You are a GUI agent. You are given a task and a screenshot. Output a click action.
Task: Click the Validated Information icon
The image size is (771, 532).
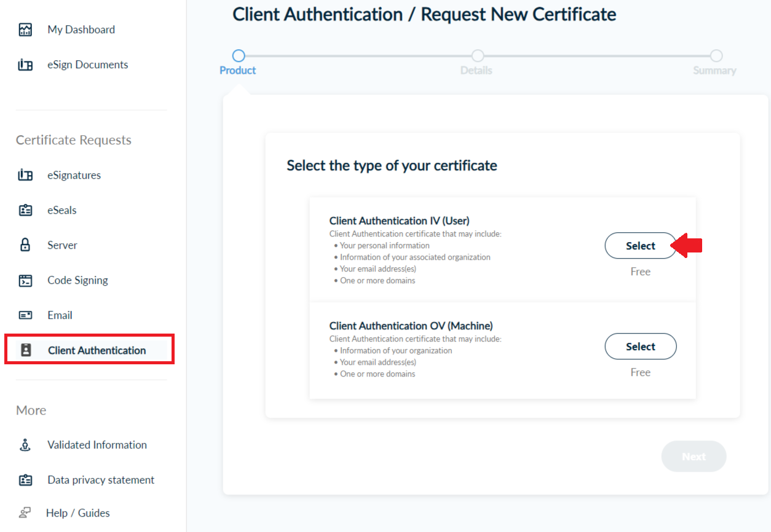[25, 445]
